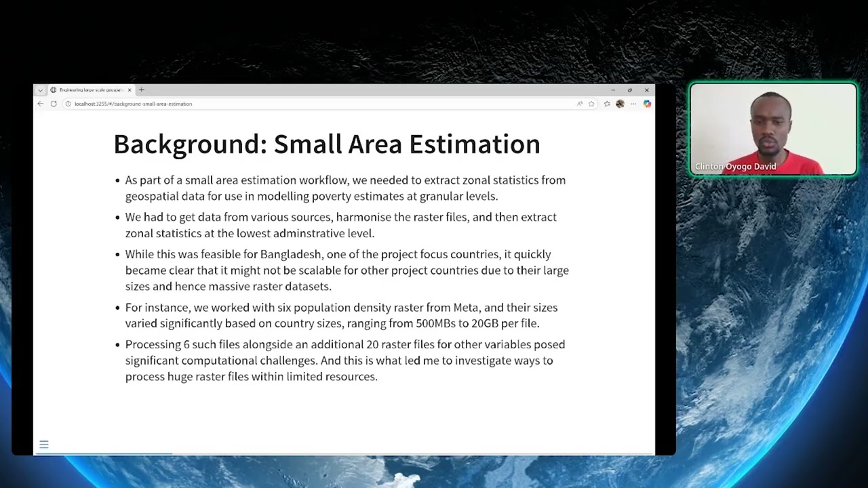Click the name label Clinton Oyogo David
868x488 pixels.
click(x=736, y=167)
